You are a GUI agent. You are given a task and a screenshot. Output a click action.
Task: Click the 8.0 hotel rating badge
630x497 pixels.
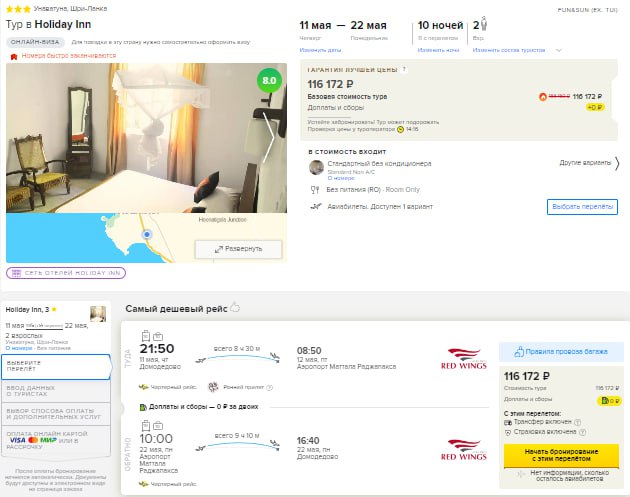[269, 80]
